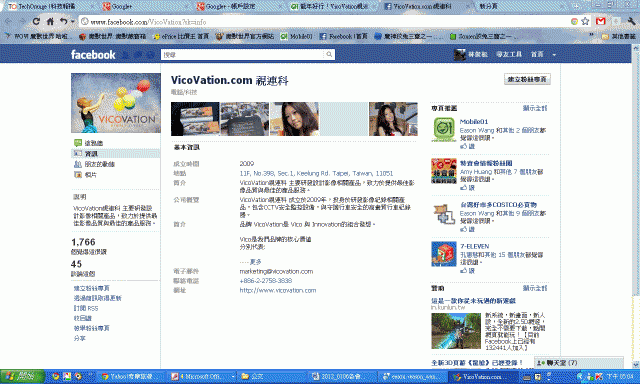Screen dimensions: 640x384
Task: Bookmark this page with the star icon
Action: (585, 21)
